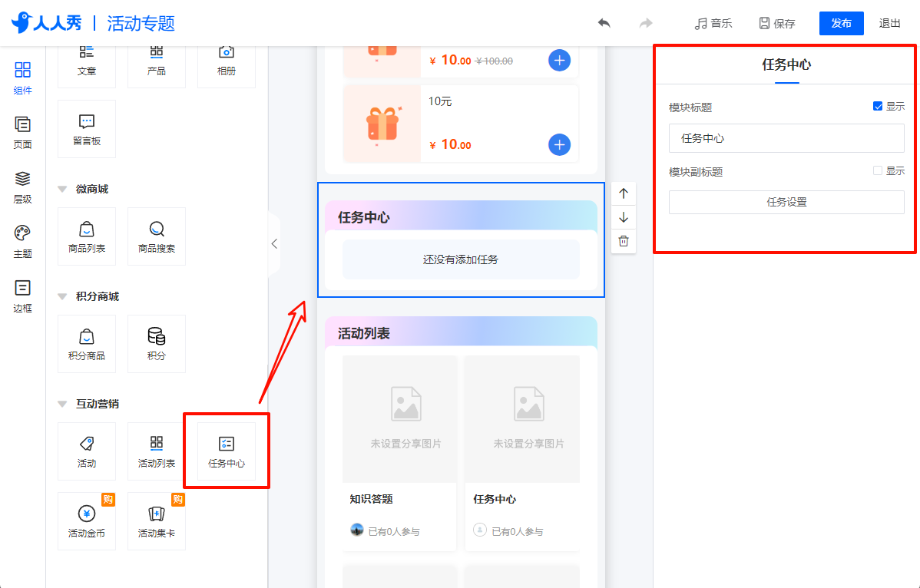Click the 还没有添加任务 placeholder

coord(461,259)
